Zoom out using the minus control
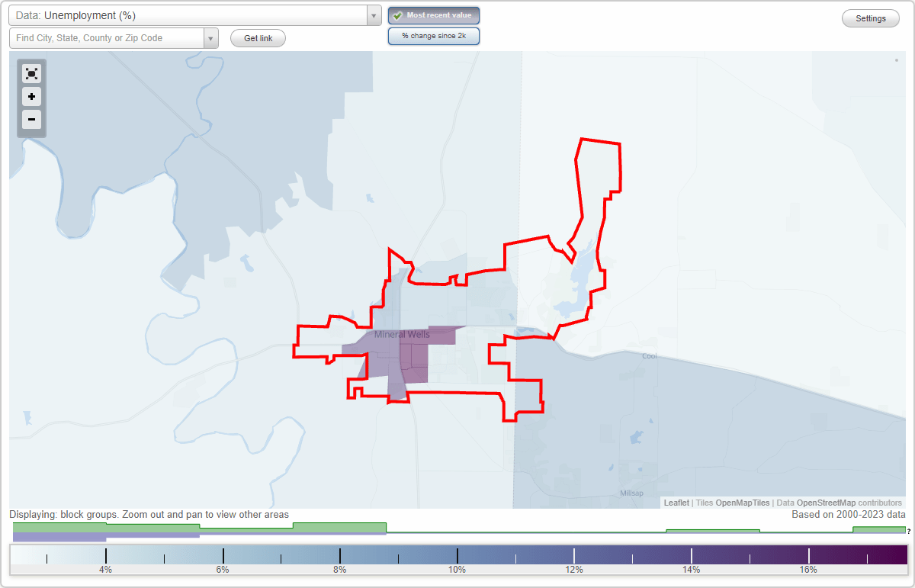915x588 pixels. 31,120
